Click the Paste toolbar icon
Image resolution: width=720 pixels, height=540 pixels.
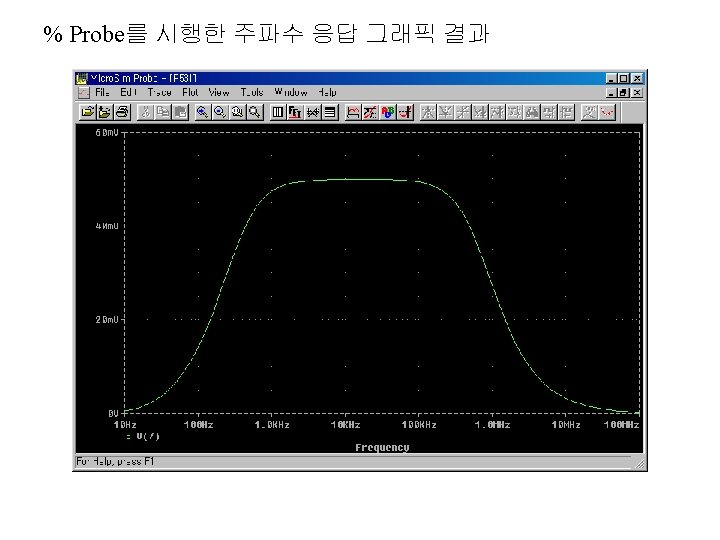coord(180,112)
